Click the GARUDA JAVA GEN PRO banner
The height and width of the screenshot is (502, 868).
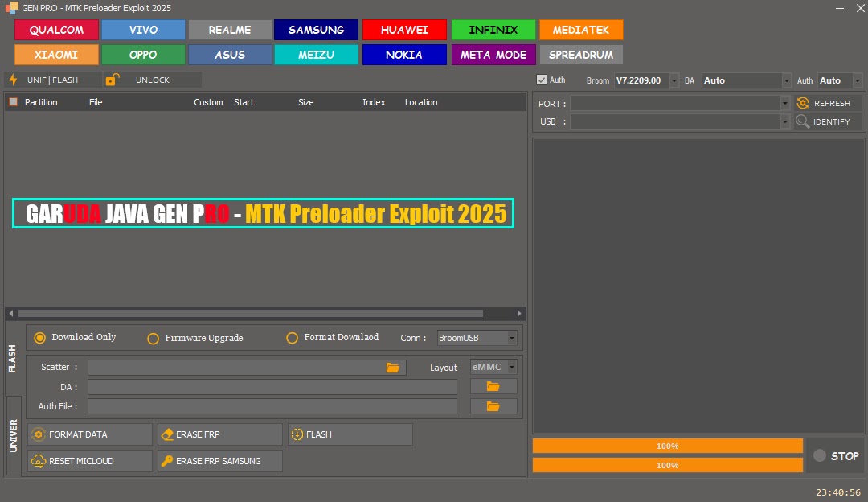click(263, 213)
